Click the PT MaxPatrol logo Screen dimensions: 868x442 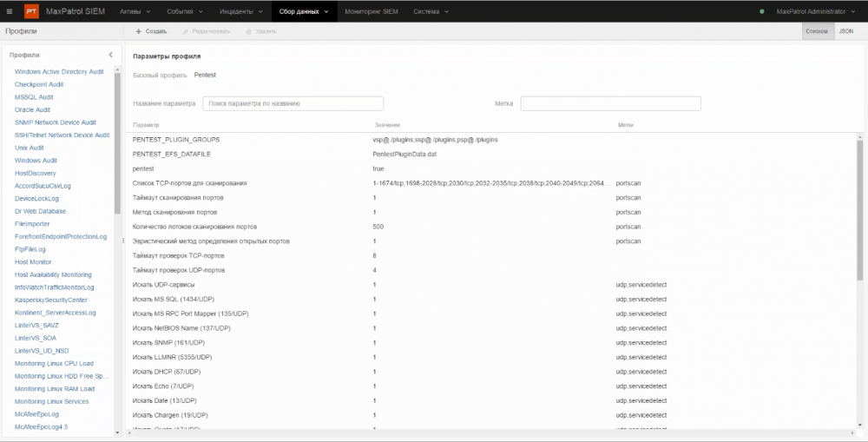pyautogui.click(x=30, y=11)
